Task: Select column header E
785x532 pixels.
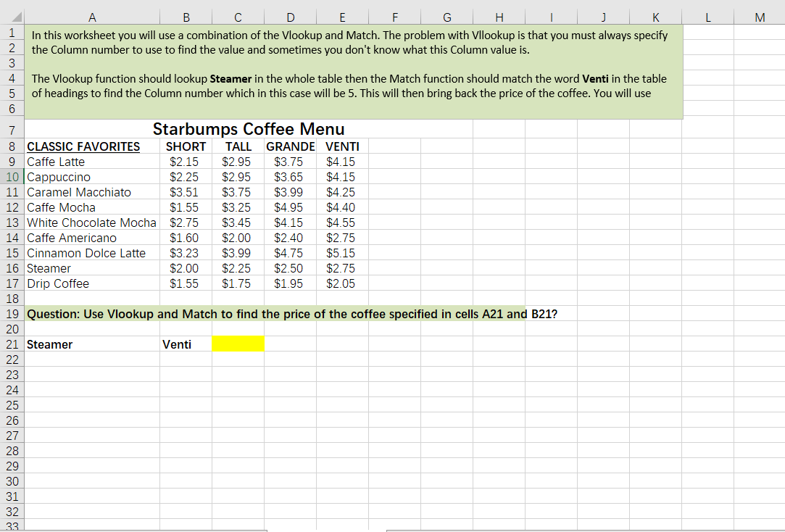Action: [x=342, y=17]
